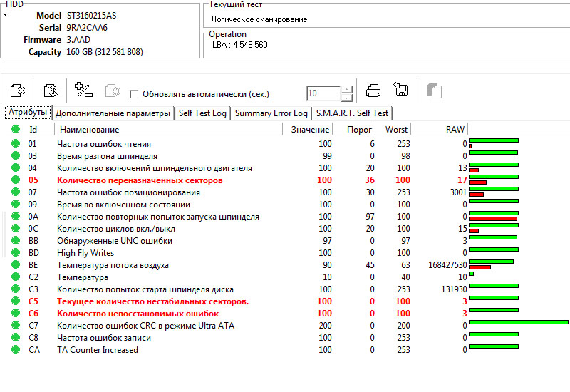Click the green status dot of row 0A
Screen dimensions: 570x392
pyautogui.click(x=15, y=216)
